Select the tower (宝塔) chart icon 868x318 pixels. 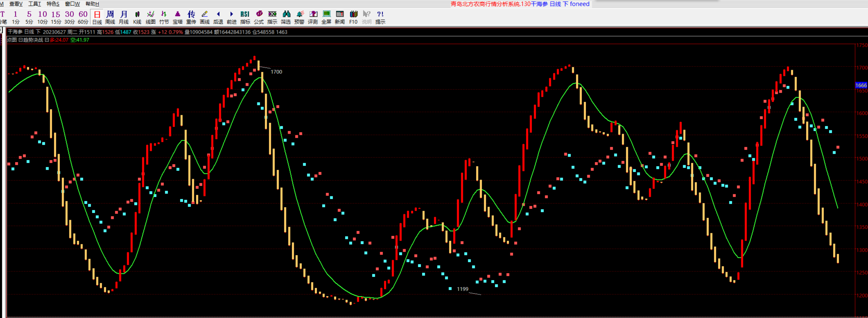coord(178,17)
